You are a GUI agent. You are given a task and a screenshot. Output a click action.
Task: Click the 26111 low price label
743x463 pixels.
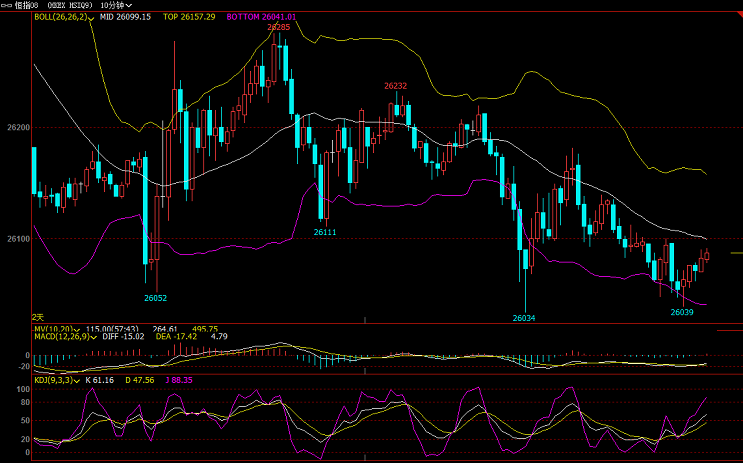325,232
